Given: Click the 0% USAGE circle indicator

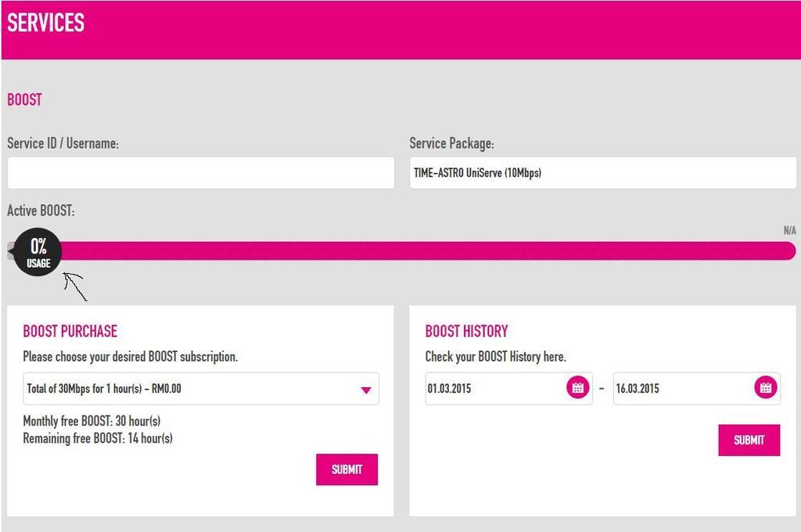Looking at the screenshot, I should tap(38, 253).
